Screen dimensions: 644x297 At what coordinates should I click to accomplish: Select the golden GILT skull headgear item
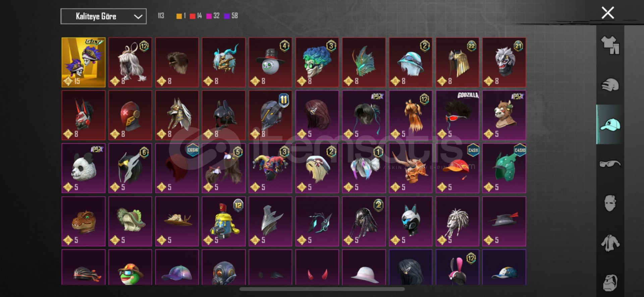(x=84, y=62)
